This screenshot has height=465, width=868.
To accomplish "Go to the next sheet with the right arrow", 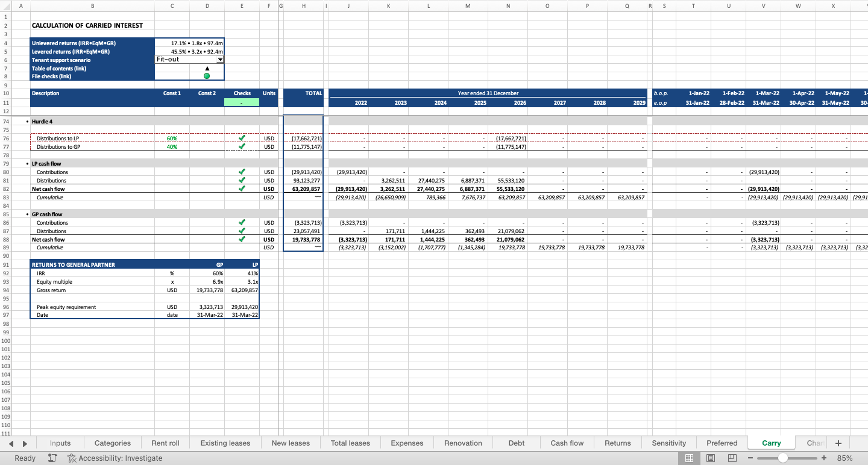I will (x=25, y=443).
